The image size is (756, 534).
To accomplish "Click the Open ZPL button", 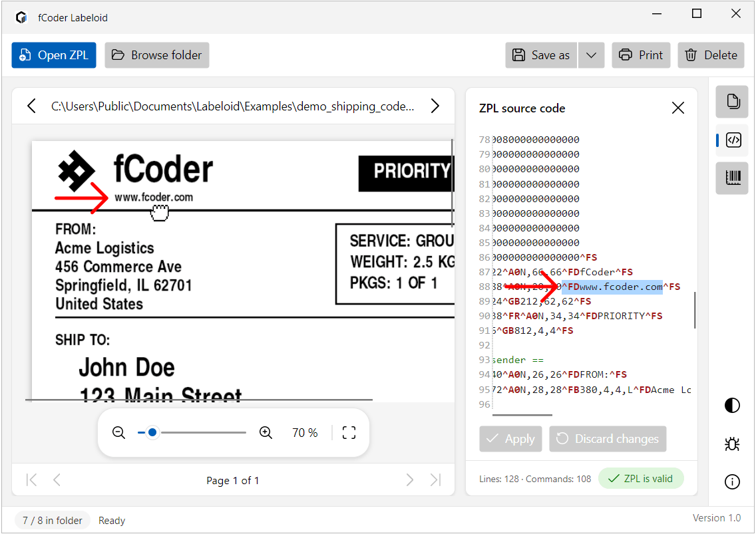I will [x=53, y=55].
